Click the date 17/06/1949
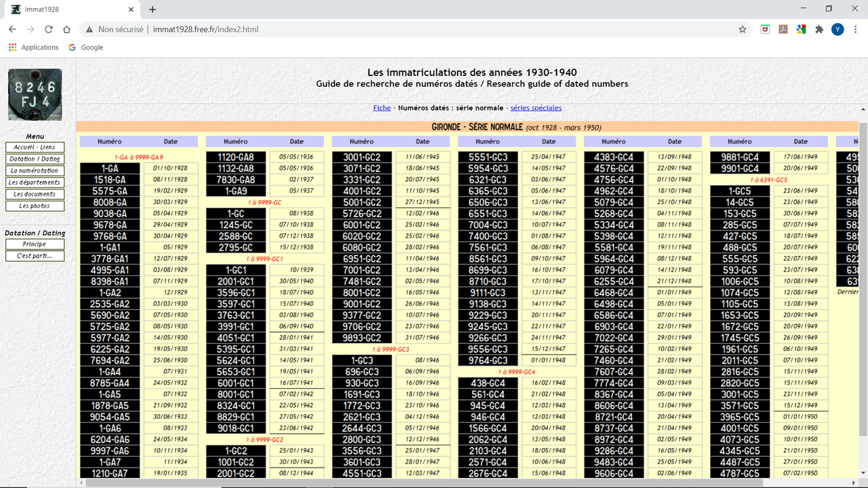Image resolution: width=868 pixels, height=488 pixels. [x=802, y=157]
